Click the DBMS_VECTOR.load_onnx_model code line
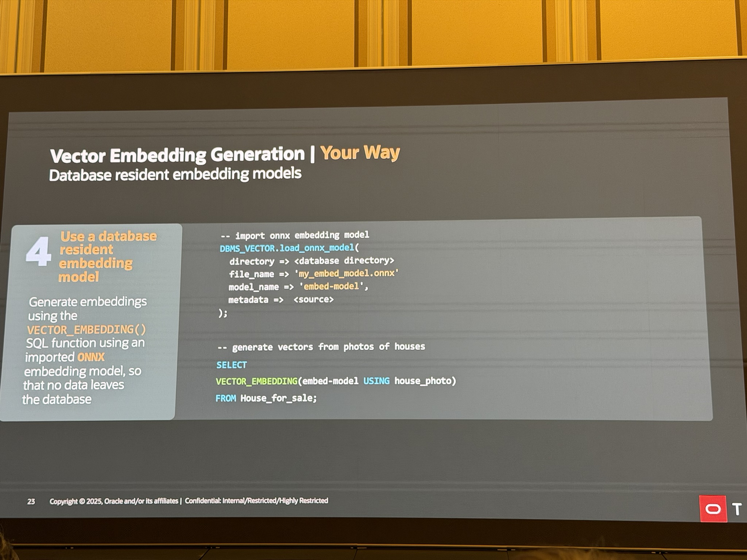This screenshot has height=560, width=747. pyautogui.click(x=289, y=248)
